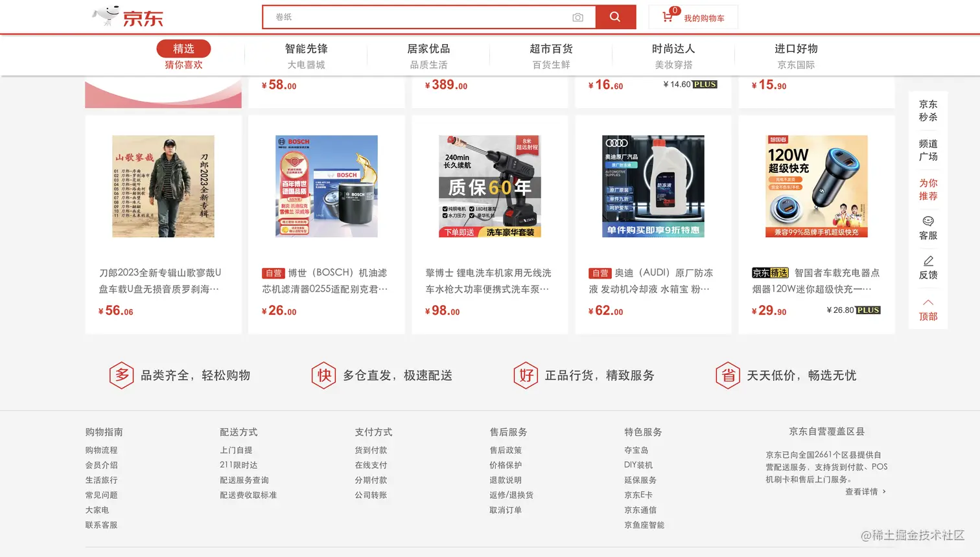Image resolution: width=980 pixels, height=557 pixels.
Task: Open 延保服务 footer link
Action: [x=640, y=480]
